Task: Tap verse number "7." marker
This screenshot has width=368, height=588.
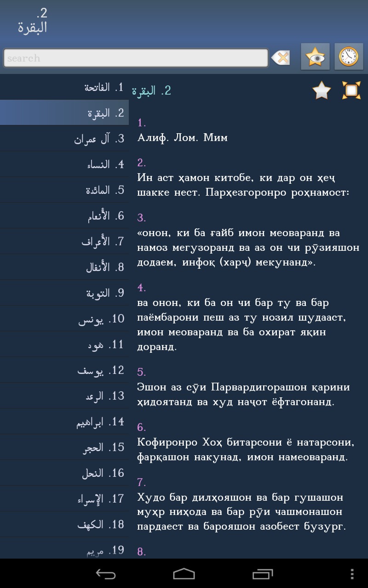Action: [x=142, y=482]
